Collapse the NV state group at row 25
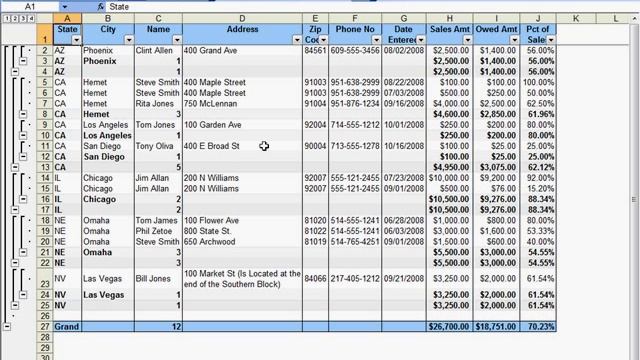640x360 pixels. (x=15, y=305)
